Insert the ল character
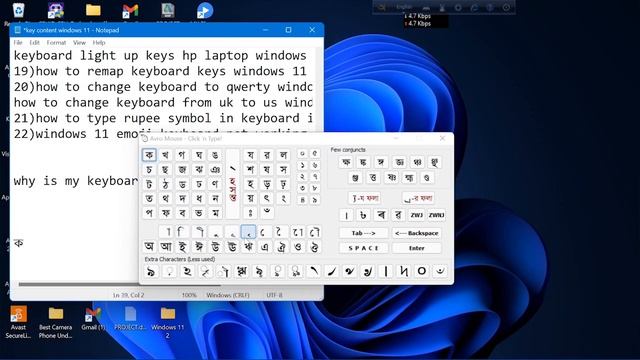The width and height of the screenshot is (640, 360). click(x=283, y=155)
